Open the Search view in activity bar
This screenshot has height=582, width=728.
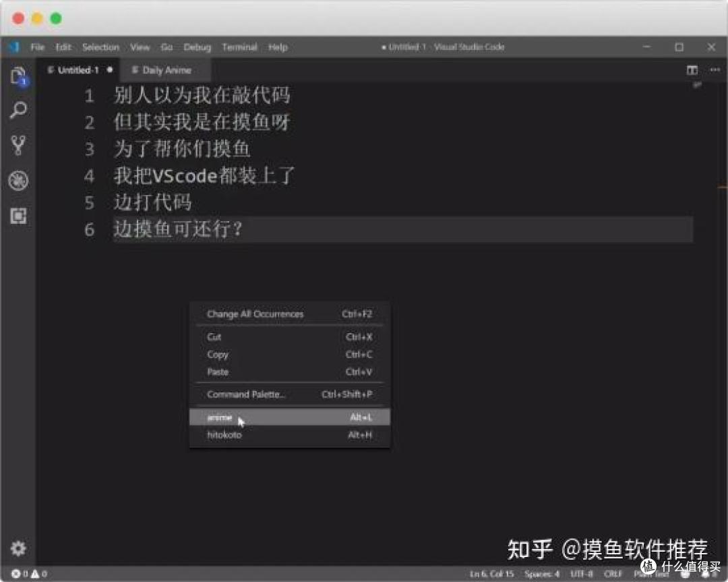(19, 110)
